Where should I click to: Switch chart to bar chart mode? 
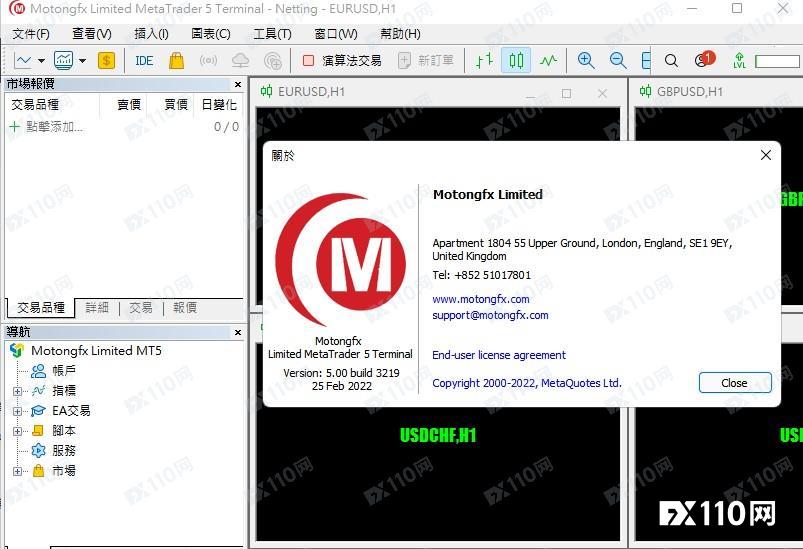[x=485, y=60]
